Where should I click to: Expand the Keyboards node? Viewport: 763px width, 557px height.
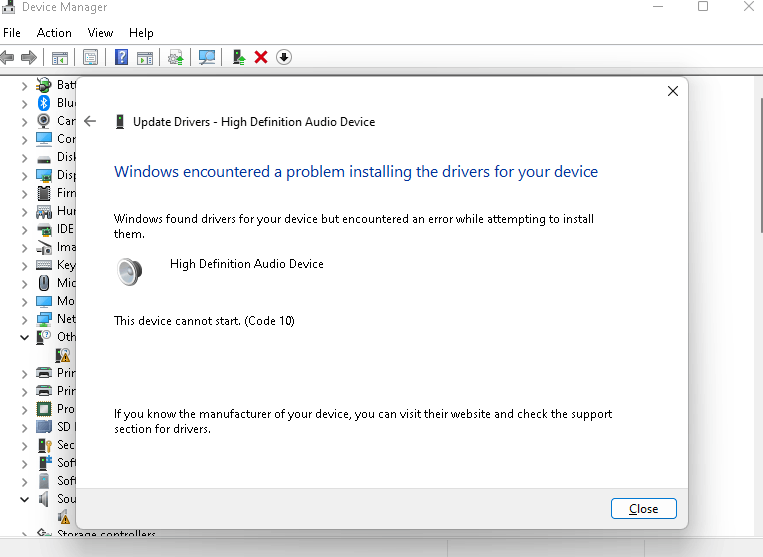(x=24, y=266)
